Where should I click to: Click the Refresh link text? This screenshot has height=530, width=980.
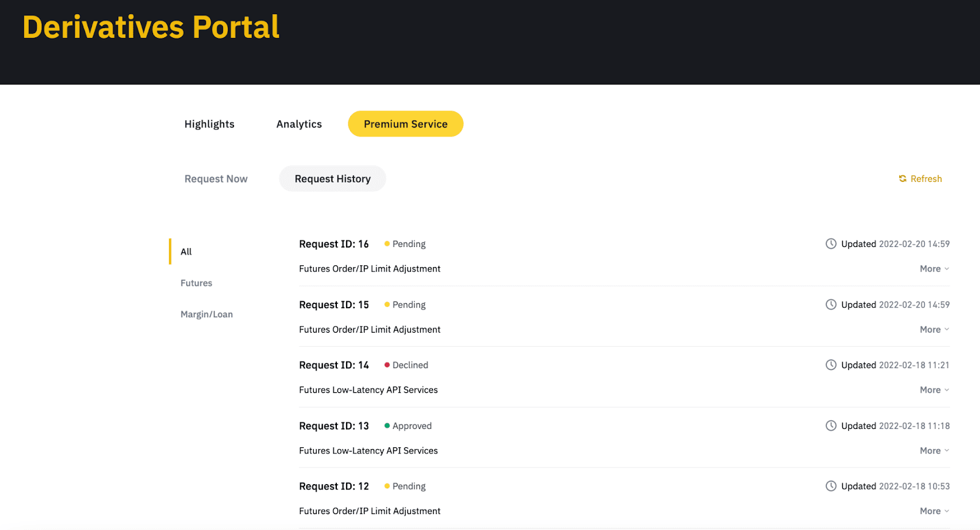tap(926, 179)
